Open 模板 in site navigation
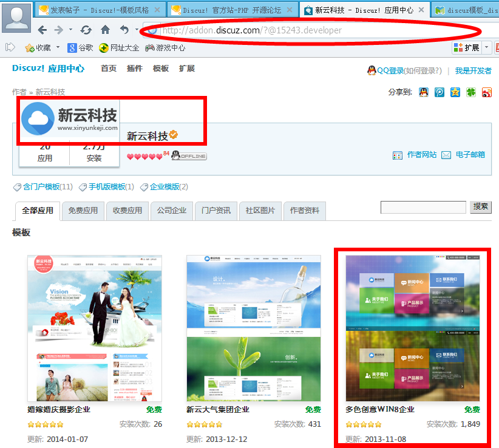Image resolution: width=499 pixels, height=448 pixels. pyautogui.click(x=161, y=69)
